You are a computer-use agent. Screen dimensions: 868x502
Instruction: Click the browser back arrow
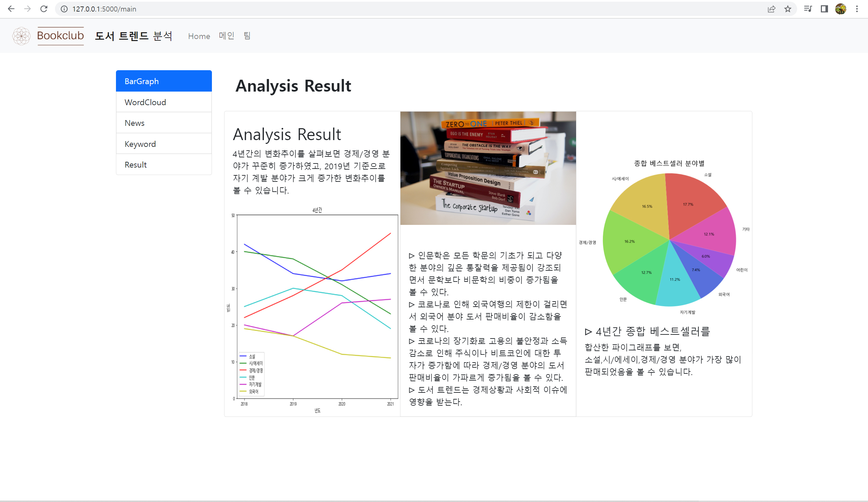(x=12, y=9)
